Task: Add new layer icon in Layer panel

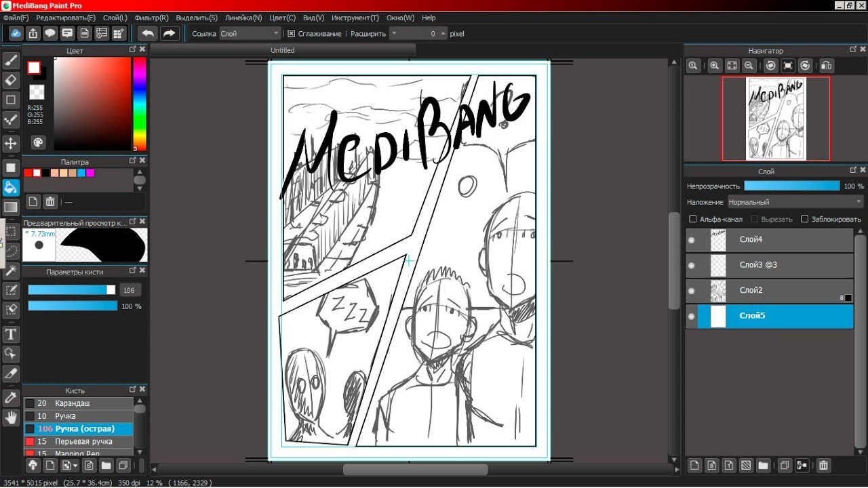Action: coord(694,466)
